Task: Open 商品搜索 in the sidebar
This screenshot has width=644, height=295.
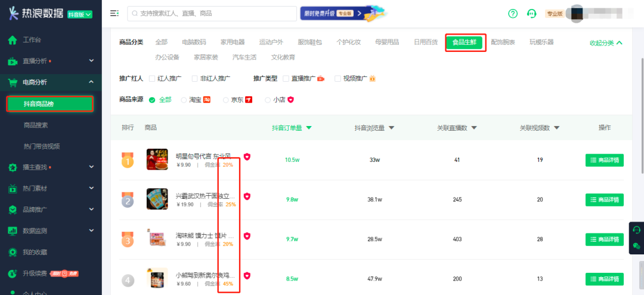Action: [36, 125]
